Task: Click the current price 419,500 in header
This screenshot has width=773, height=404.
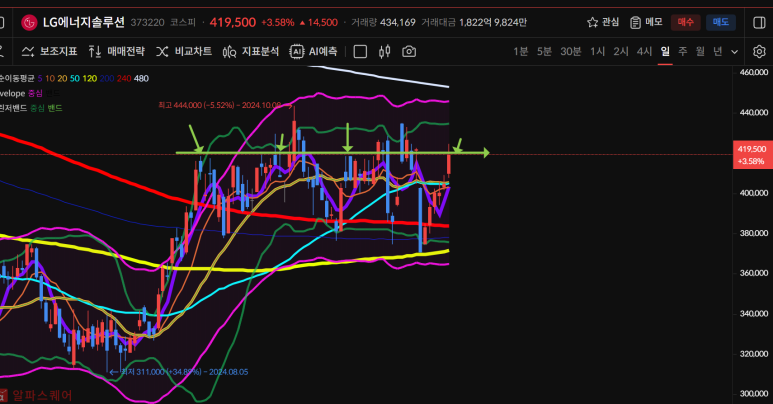Action: click(233, 23)
